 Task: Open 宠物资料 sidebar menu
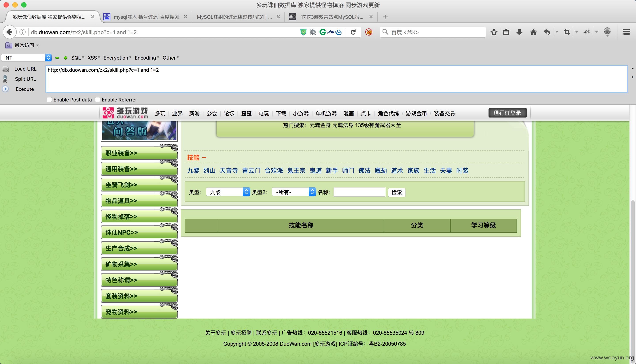point(139,311)
